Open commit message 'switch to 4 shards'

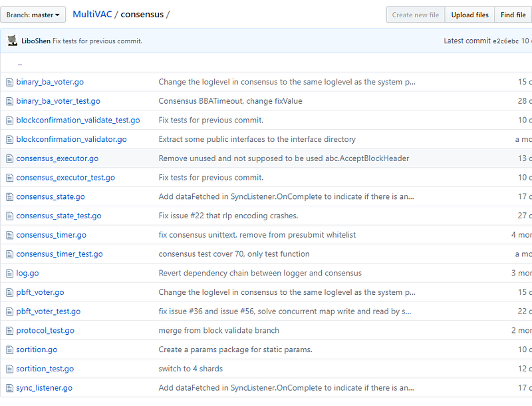click(x=190, y=369)
